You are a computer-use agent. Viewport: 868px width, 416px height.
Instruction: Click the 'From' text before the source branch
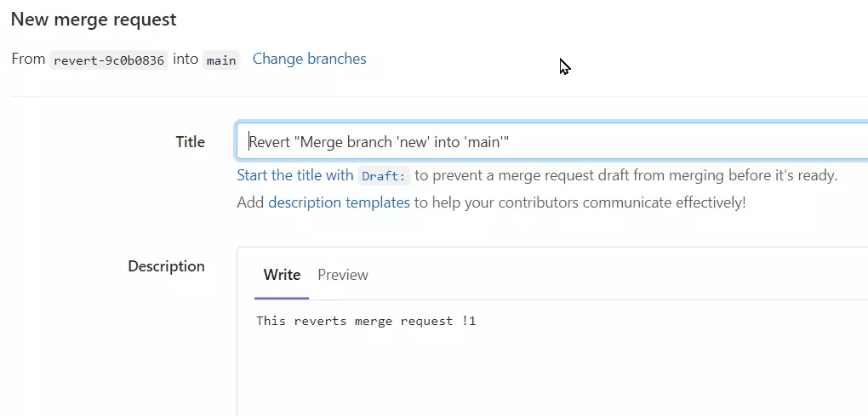coord(28,60)
